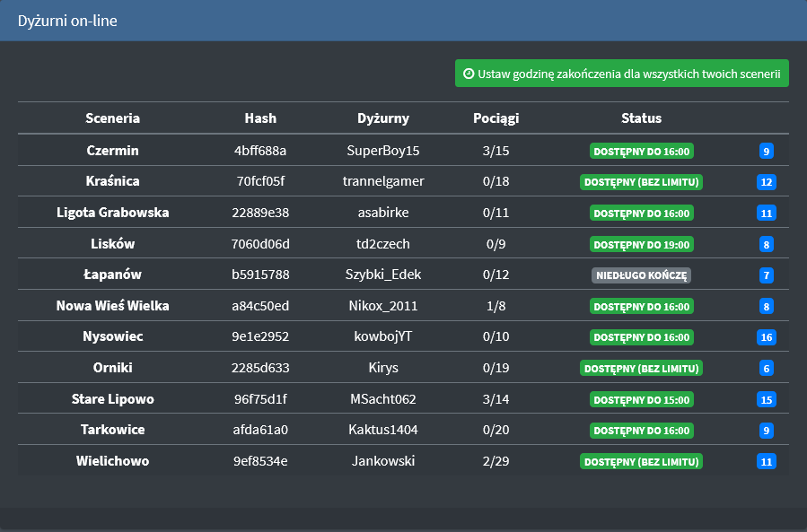Screen dimensions: 807x532
Task: Click blue badge 7 in the Łapanów row
Action: click(766, 275)
